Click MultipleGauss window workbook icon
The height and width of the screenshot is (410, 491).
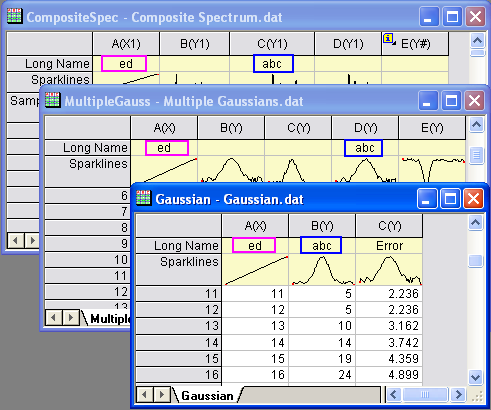coord(53,100)
